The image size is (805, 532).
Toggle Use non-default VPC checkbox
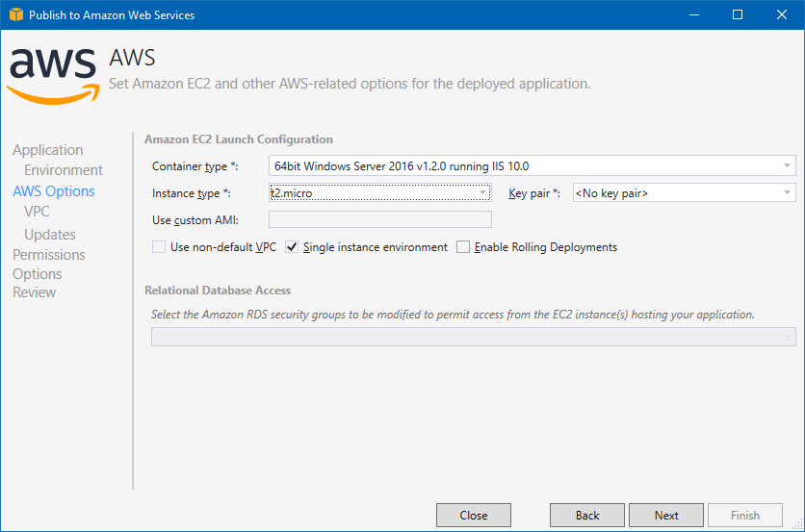(x=159, y=247)
